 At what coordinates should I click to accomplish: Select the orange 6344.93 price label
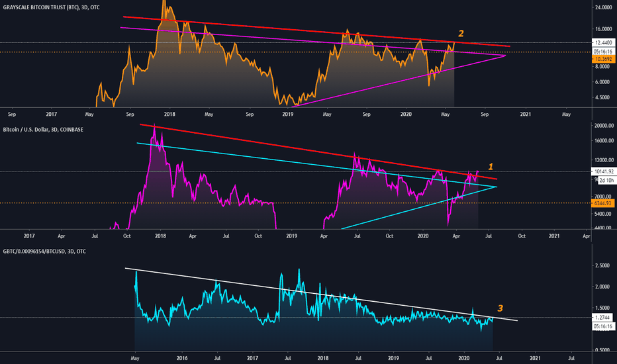pos(603,203)
